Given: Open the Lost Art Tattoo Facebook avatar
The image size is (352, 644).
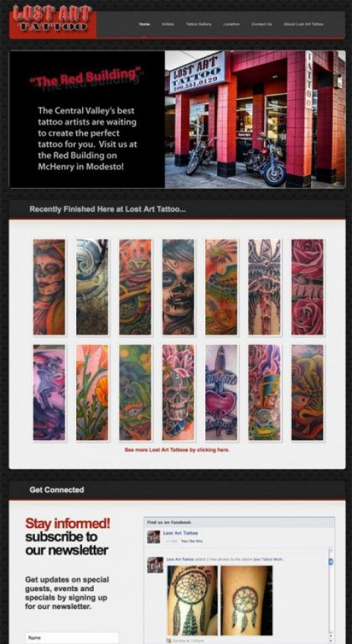Looking at the screenshot, I should click(153, 536).
